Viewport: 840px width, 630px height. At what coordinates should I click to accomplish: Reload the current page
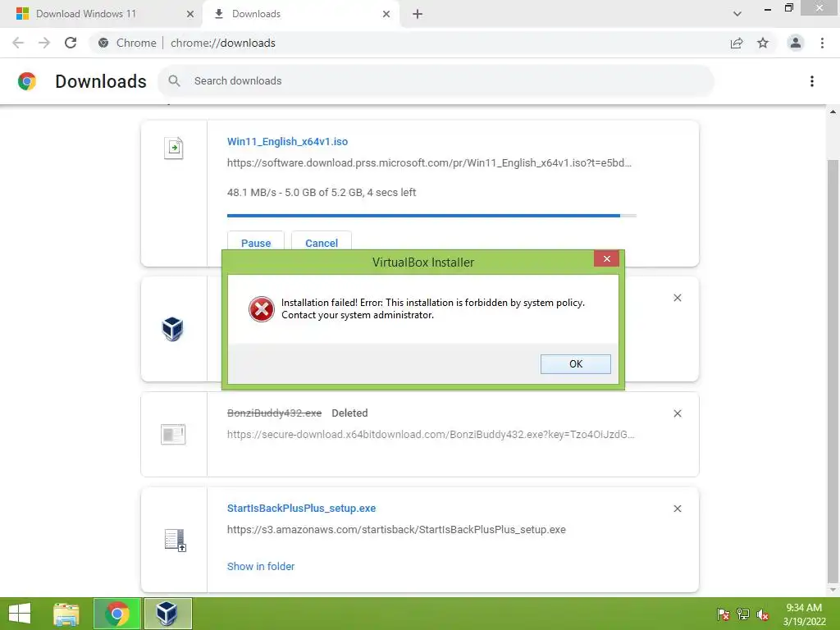71,43
